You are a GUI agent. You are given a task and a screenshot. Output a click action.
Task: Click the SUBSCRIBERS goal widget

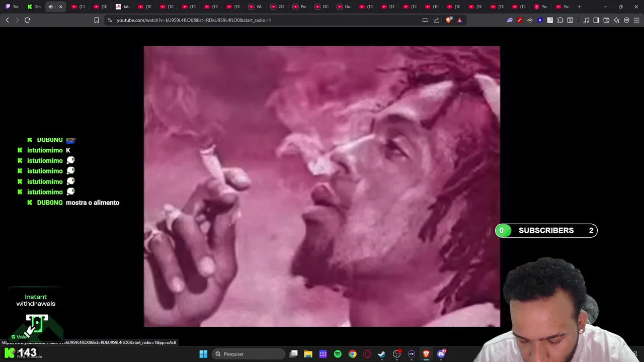point(546,230)
